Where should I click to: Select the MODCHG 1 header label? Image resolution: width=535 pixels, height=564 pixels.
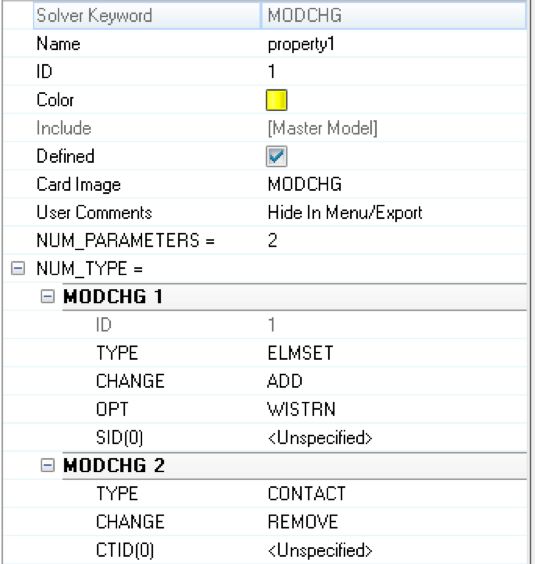[113, 297]
